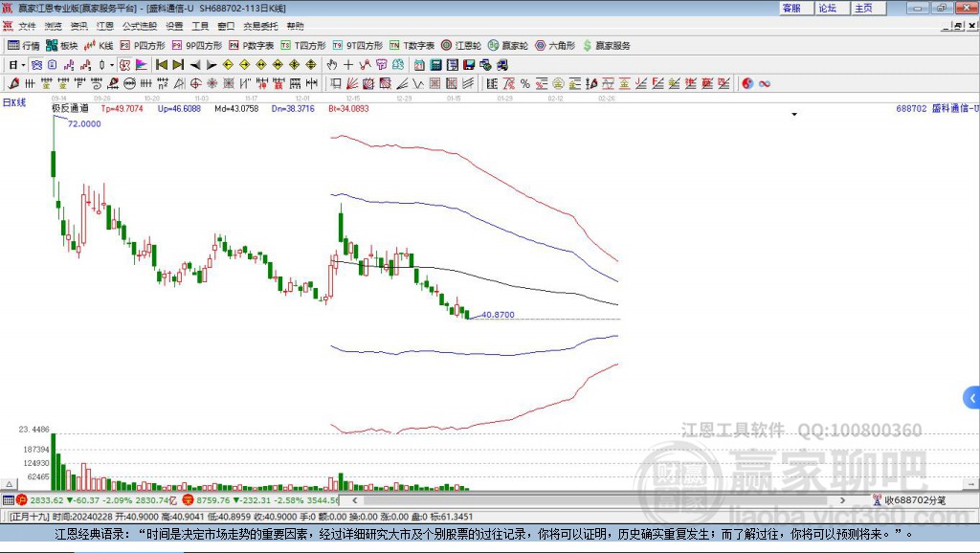This screenshot has height=553, width=980.
Task: Expand side panel with blue chevron
Action: pyautogui.click(x=972, y=397)
